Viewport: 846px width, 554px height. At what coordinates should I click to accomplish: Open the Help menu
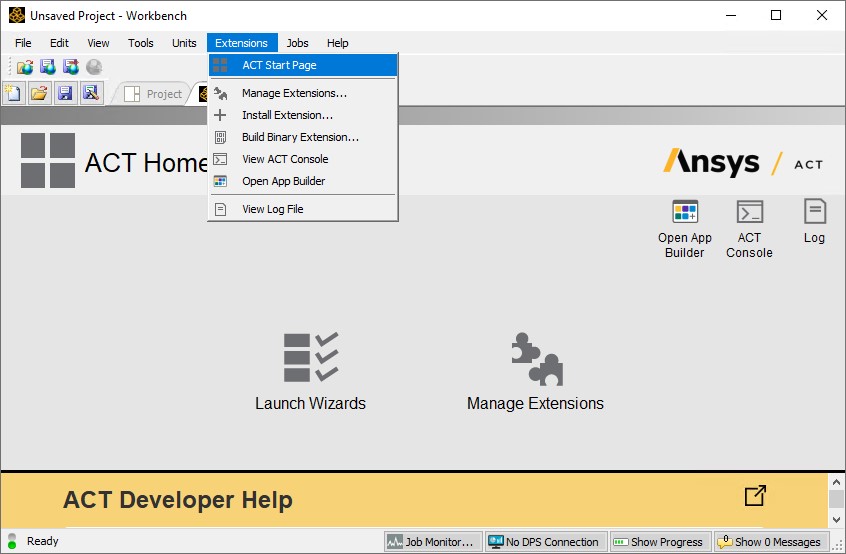pos(338,43)
